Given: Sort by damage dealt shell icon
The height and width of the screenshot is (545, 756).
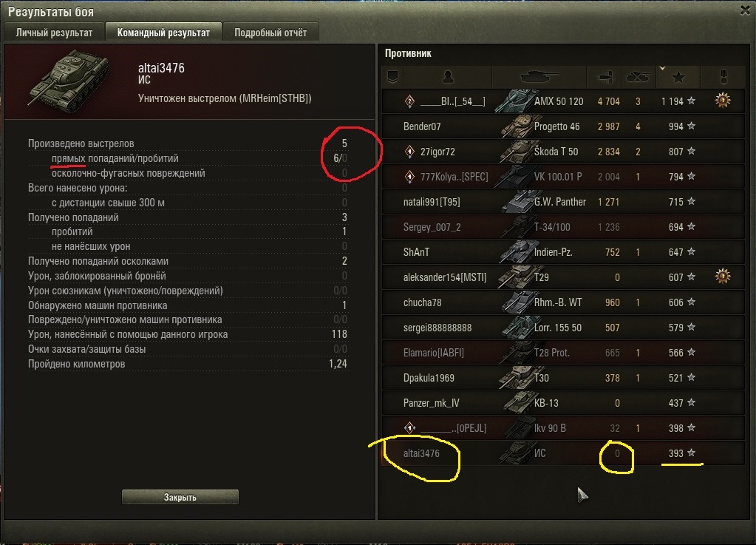Looking at the screenshot, I should click(604, 77).
